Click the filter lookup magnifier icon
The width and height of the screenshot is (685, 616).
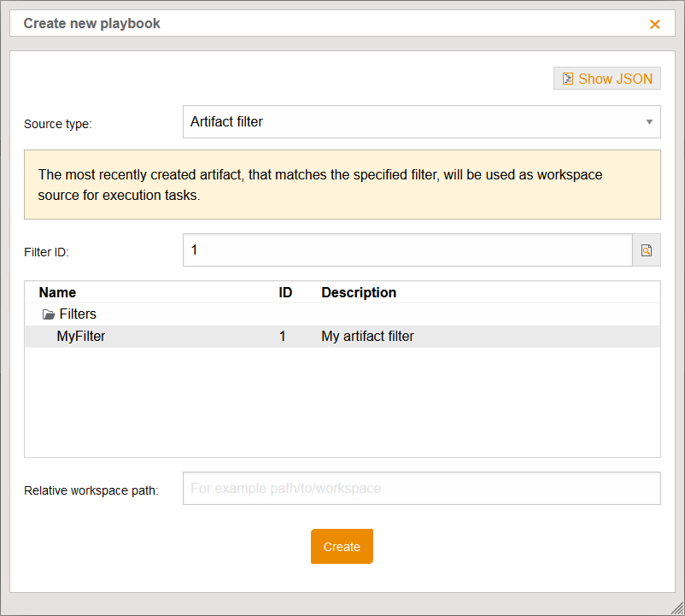pyautogui.click(x=647, y=249)
